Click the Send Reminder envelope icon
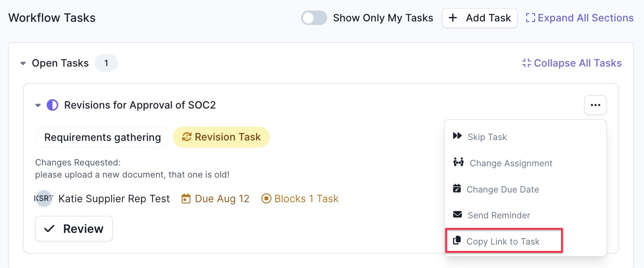The height and width of the screenshot is (268, 644). pos(457,214)
